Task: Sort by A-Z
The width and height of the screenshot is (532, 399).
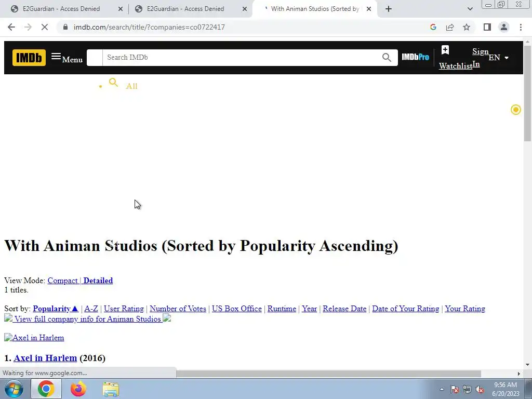Action: 91,309
